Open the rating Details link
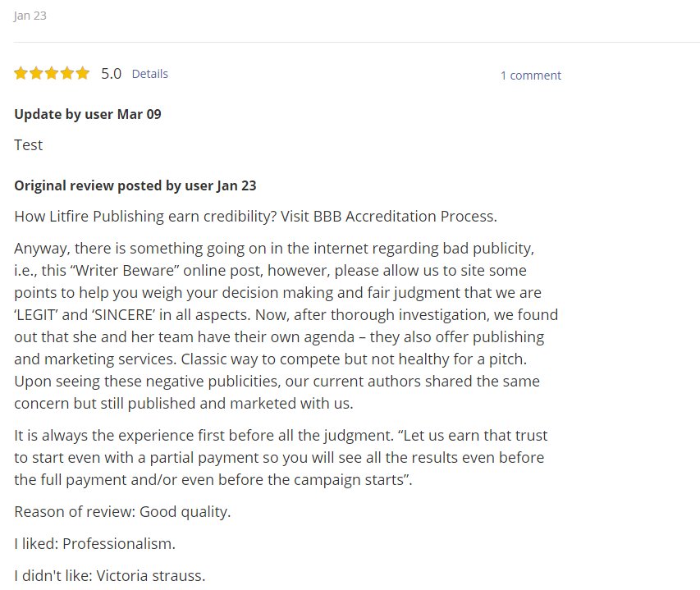Screen dimensions: 700x590 [149, 74]
